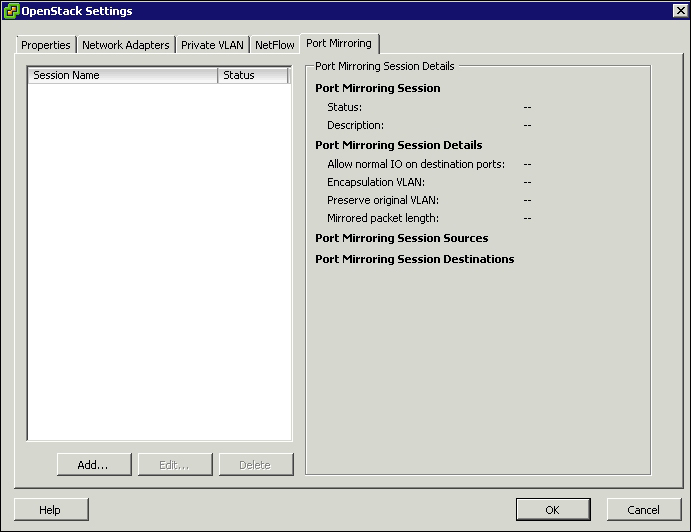Go to the NetFlow tab
Image resolution: width=691 pixels, height=532 pixels.
(275, 45)
